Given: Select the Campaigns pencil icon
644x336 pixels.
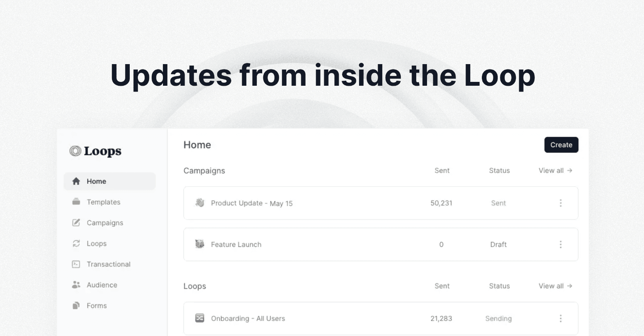Looking at the screenshot, I should coord(76,222).
